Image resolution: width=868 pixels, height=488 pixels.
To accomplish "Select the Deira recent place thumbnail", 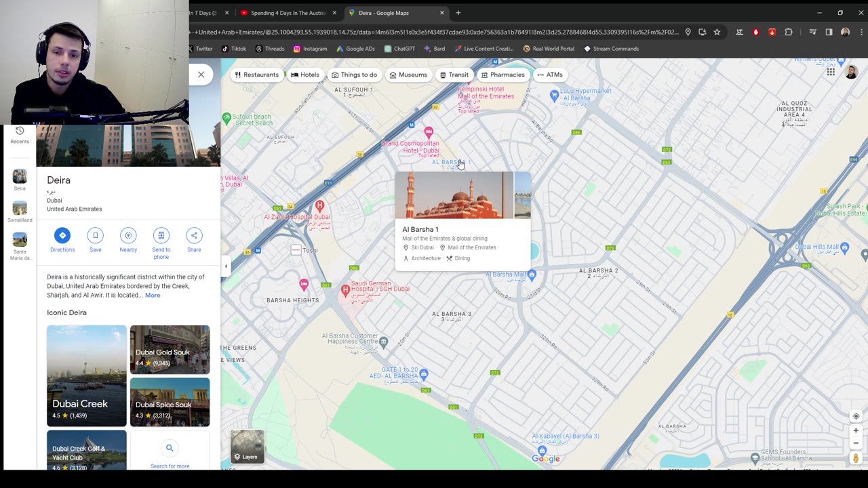I will click(x=20, y=176).
